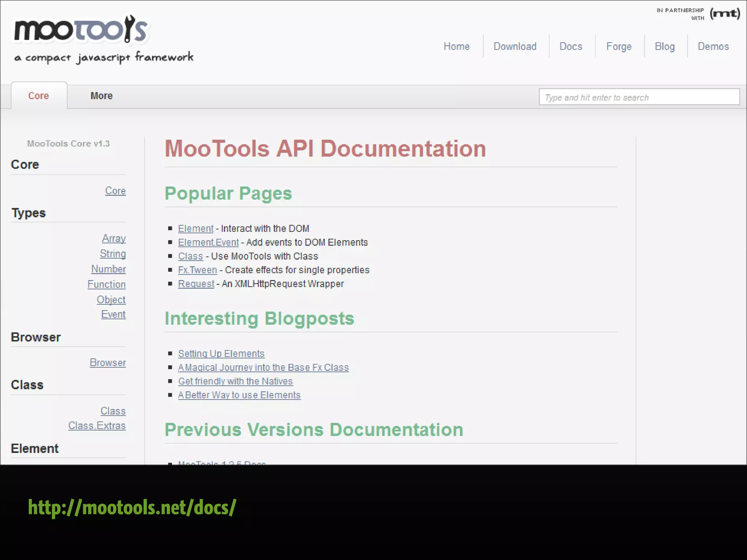Open the String type docs
The width and height of the screenshot is (747, 560).
pos(113,254)
